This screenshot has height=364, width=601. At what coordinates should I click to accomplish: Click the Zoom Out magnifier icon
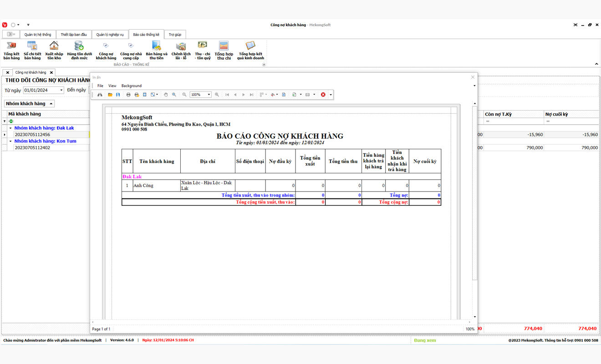pos(184,95)
